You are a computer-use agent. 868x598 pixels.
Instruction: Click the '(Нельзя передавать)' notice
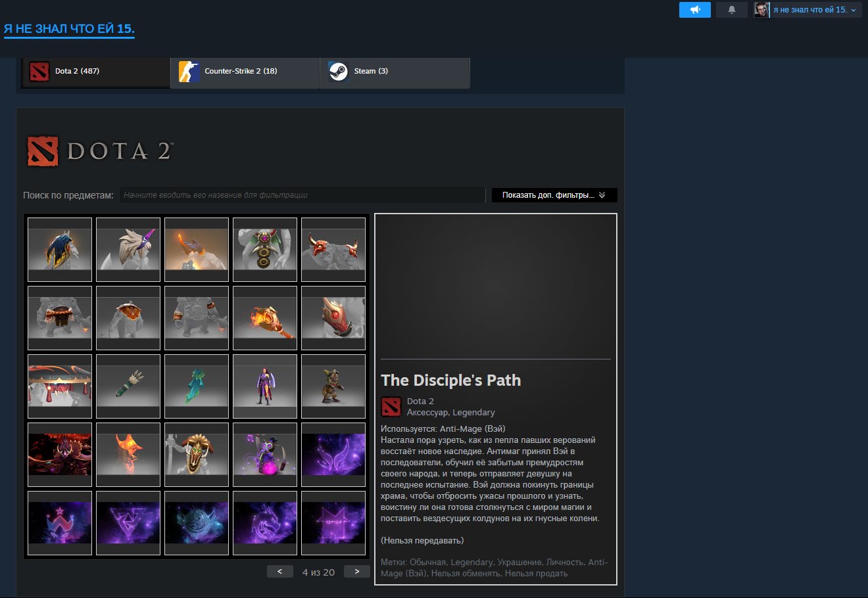pyautogui.click(x=422, y=541)
